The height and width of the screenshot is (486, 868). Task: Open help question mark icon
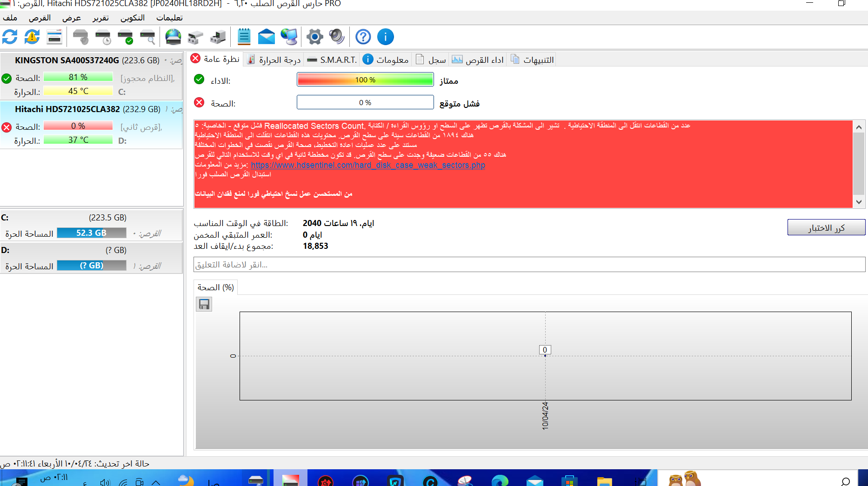click(x=363, y=37)
